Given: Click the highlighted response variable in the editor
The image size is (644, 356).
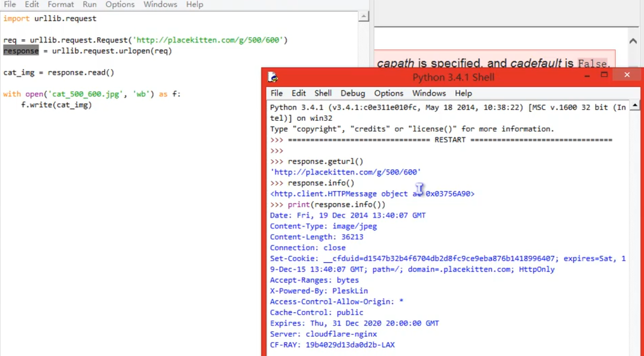Looking at the screenshot, I should [x=21, y=51].
